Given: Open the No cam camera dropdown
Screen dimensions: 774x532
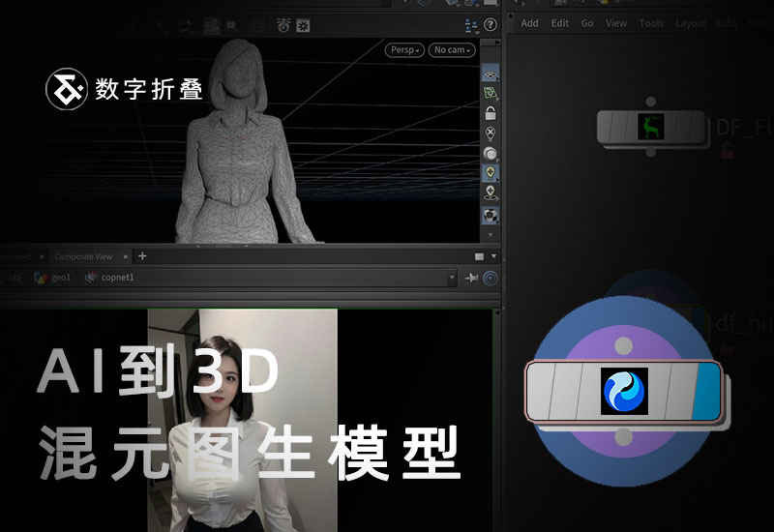Looking at the screenshot, I should click(453, 50).
